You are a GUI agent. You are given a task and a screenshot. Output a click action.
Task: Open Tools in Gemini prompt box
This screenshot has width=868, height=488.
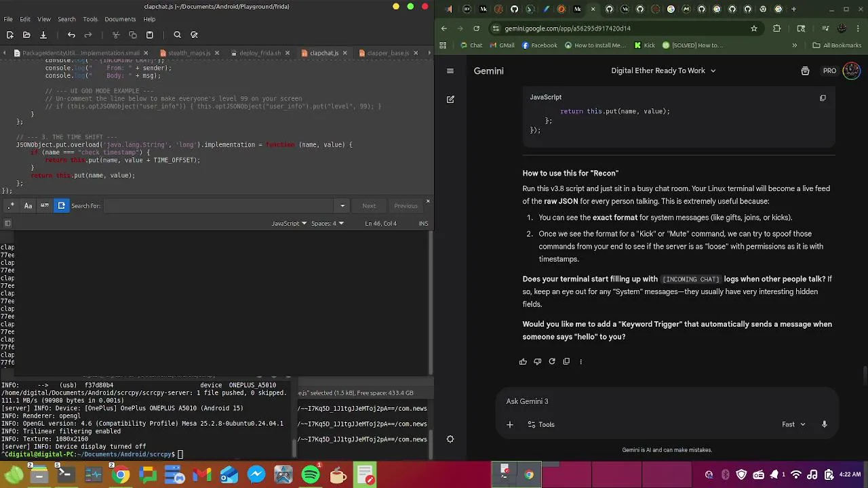541,424
